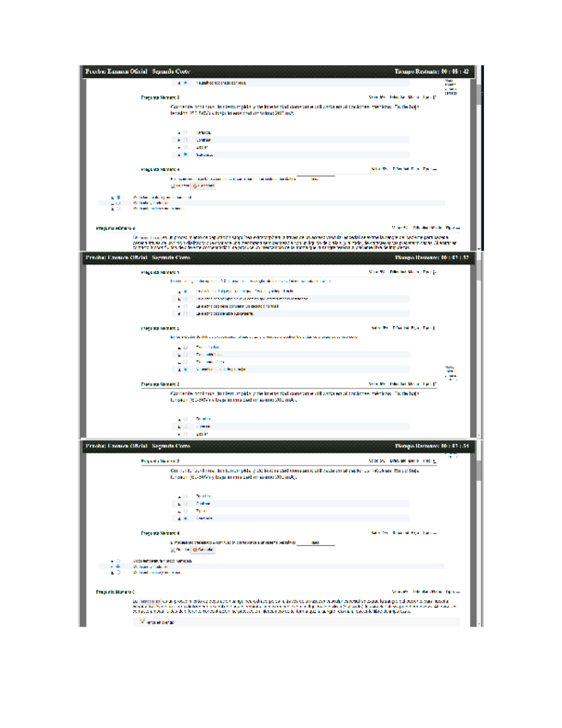Click the 'Pregunta Número 1' heading in the second exam capture

point(160,272)
